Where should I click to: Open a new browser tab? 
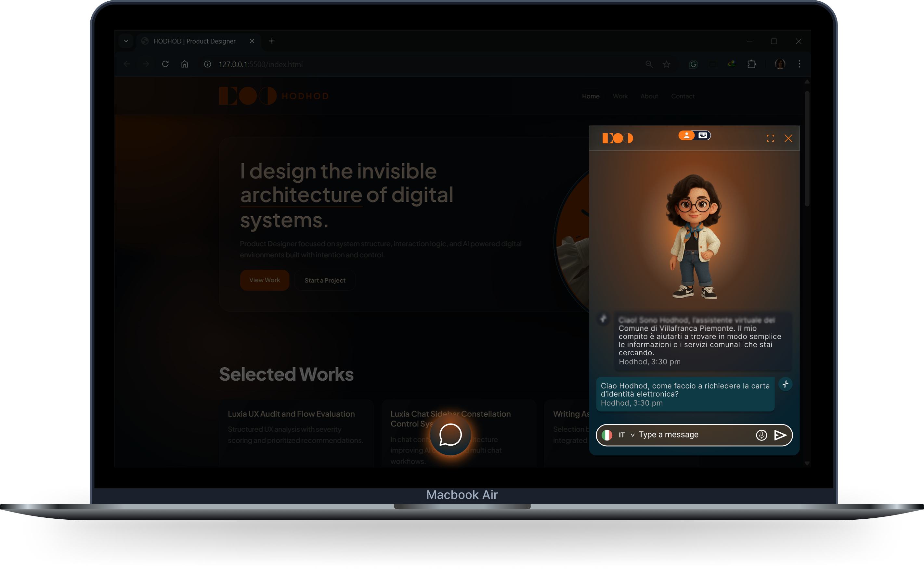point(272,41)
